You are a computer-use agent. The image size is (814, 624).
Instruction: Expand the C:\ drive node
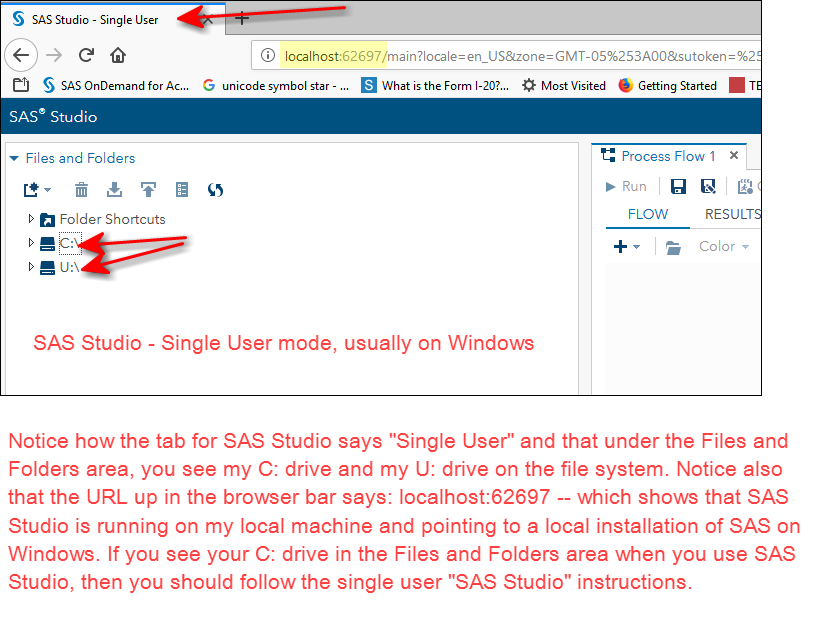pos(31,243)
